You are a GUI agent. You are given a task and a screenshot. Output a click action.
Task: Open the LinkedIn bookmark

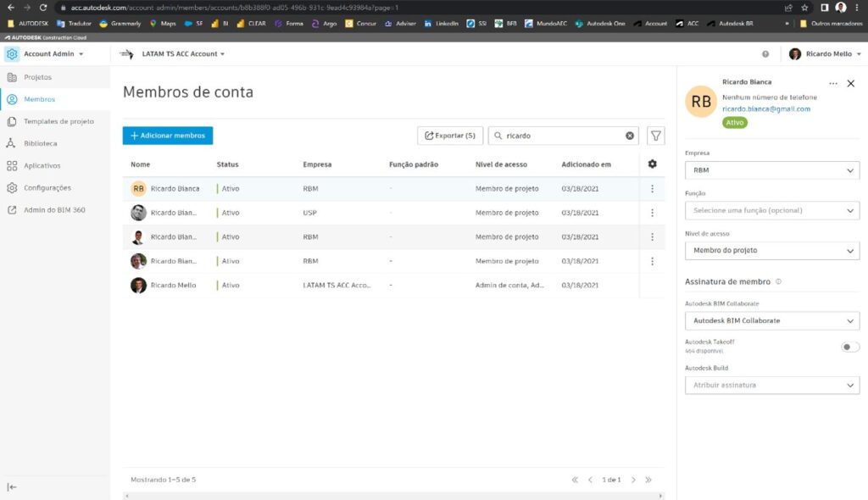pyautogui.click(x=441, y=24)
